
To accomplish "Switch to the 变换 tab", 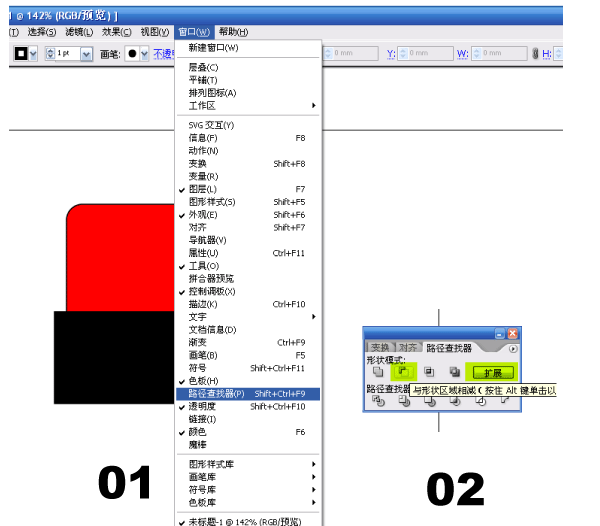I will click(x=380, y=347).
